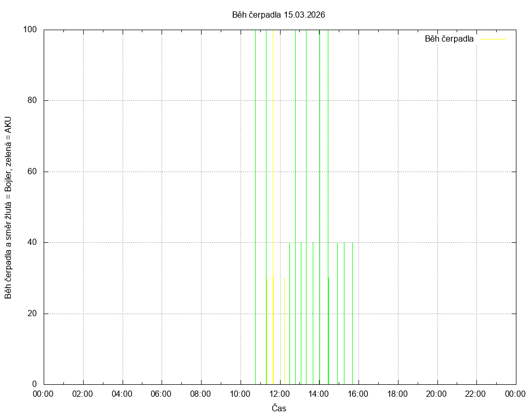The image size is (532, 416).
Task: Select the 08:00 x-axis tick label
Action: click(201, 394)
